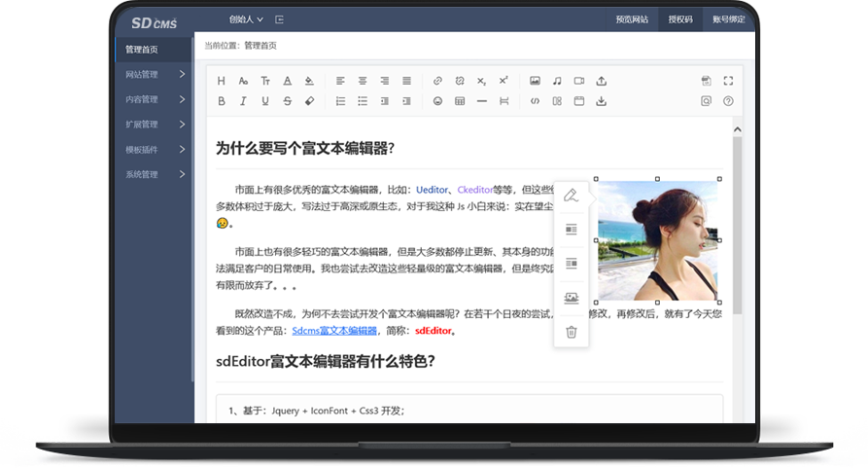Toggle the fullscreen editor mode
Viewport: 868px width, 468px height.
[x=728, y=81]
